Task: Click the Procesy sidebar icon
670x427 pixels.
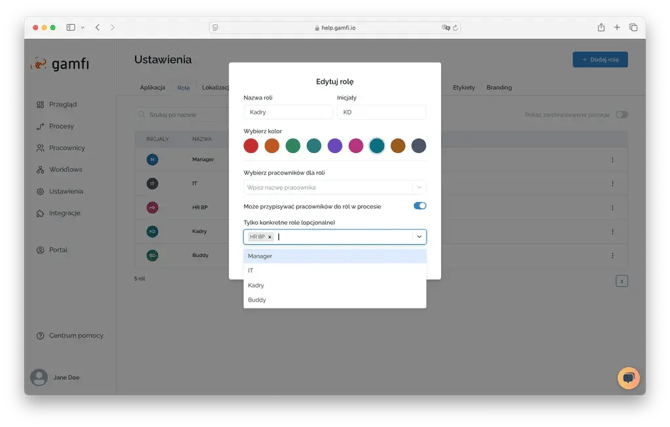Action: (x=40, y=126)
